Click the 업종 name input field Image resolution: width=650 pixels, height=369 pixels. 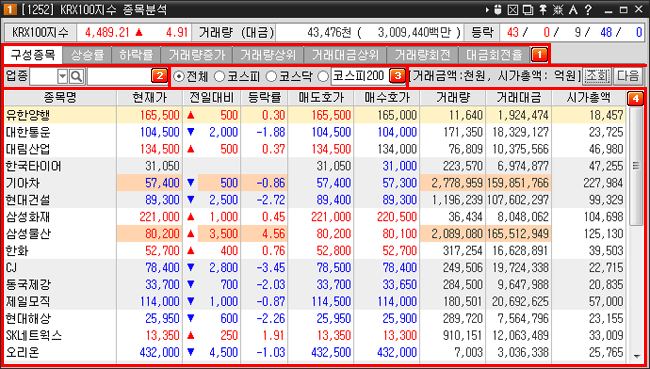pos(120,76)
